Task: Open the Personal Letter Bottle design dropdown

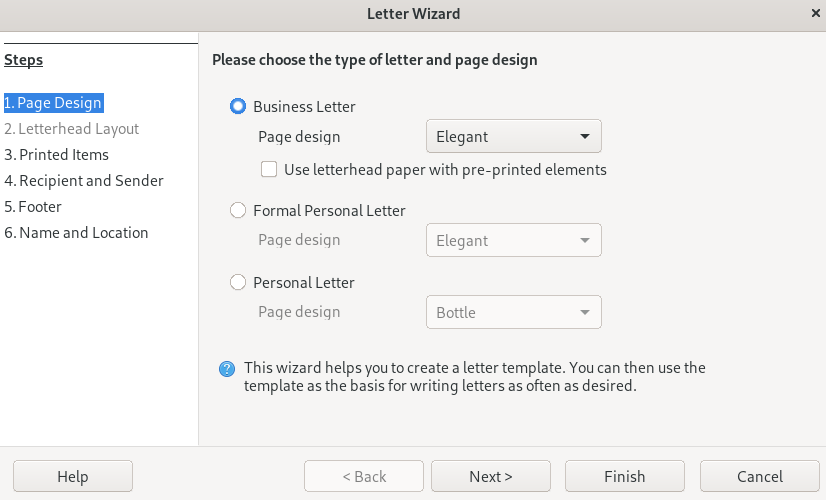Action: pos(513,313)
